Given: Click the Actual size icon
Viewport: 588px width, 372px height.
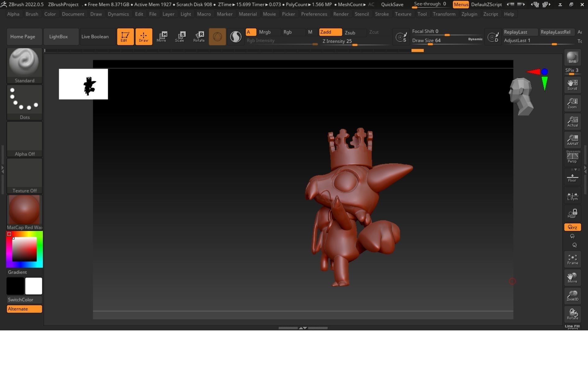Looking at the screenshot, I should [x=572, y=121].
